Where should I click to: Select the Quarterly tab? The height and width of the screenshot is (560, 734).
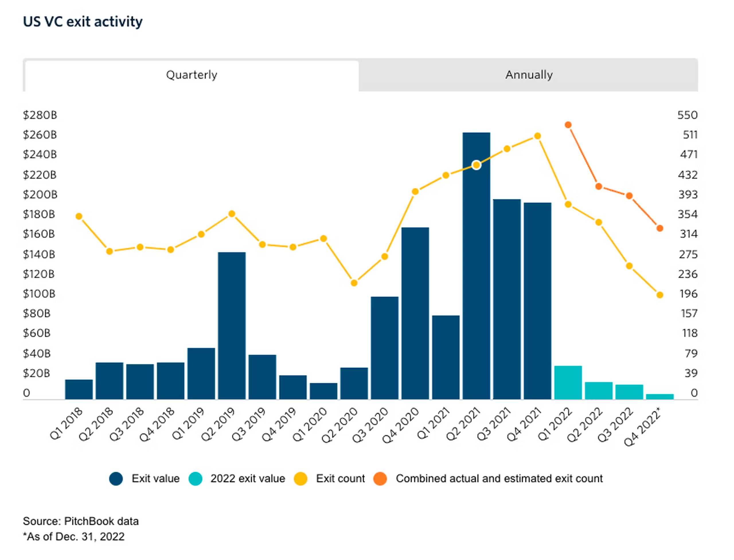191,75
